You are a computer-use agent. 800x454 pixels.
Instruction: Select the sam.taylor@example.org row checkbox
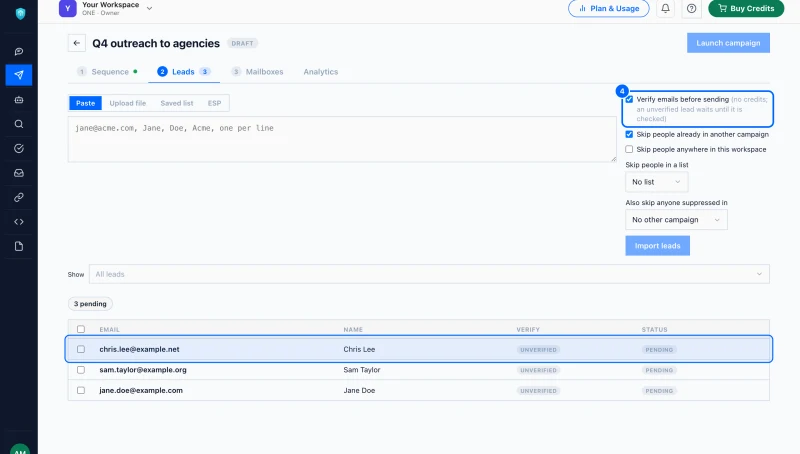[x=81, y=370]
